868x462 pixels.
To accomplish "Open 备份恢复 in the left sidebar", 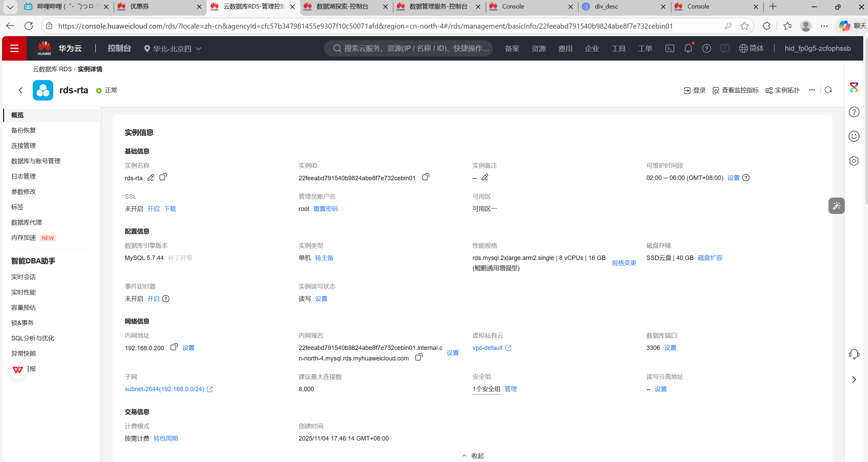I will pyautogui.click(x=24, y=130).
